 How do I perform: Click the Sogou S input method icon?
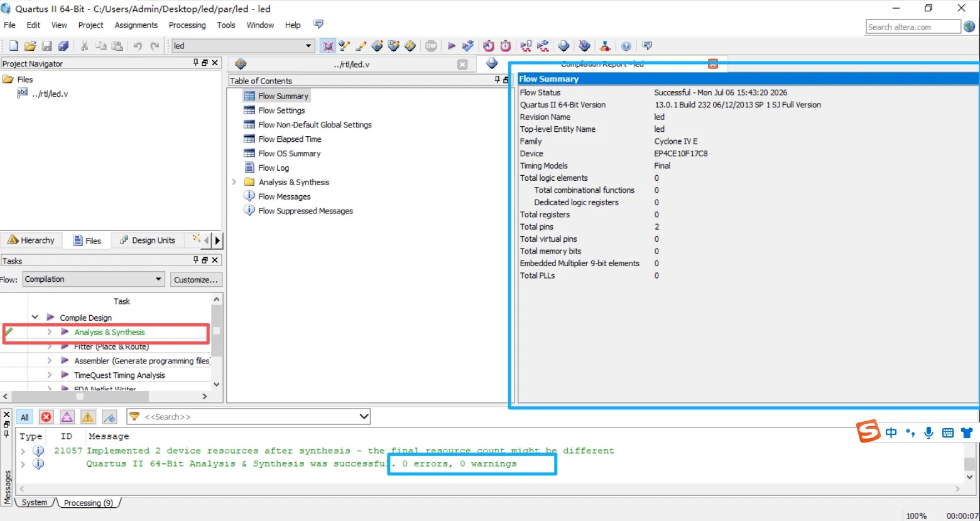point(868,432)
